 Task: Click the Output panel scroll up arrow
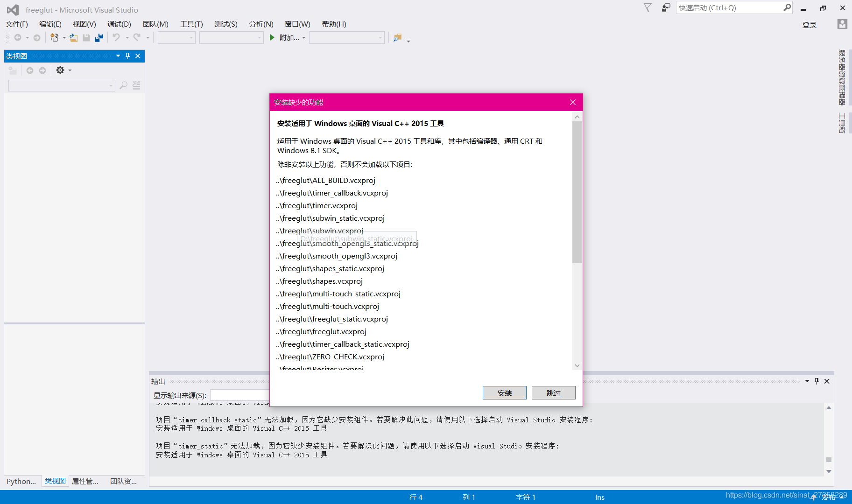click(x=829, y=408)
